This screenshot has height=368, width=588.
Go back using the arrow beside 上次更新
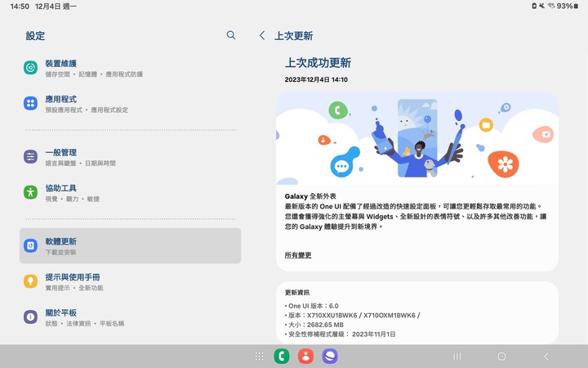tap(262, 36)
